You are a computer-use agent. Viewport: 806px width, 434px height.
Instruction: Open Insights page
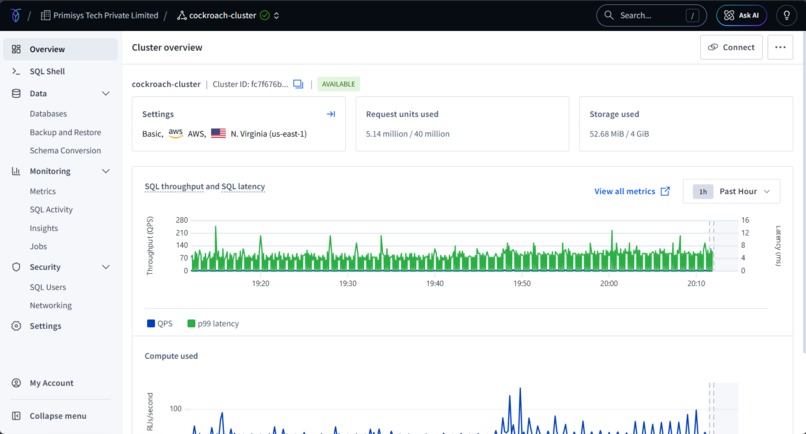point(44,228)
